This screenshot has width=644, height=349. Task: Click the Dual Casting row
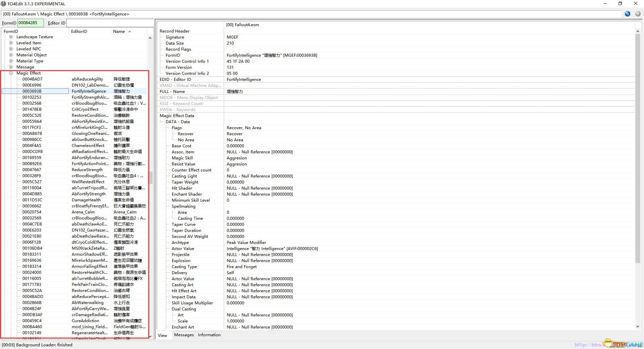(396, 309)
